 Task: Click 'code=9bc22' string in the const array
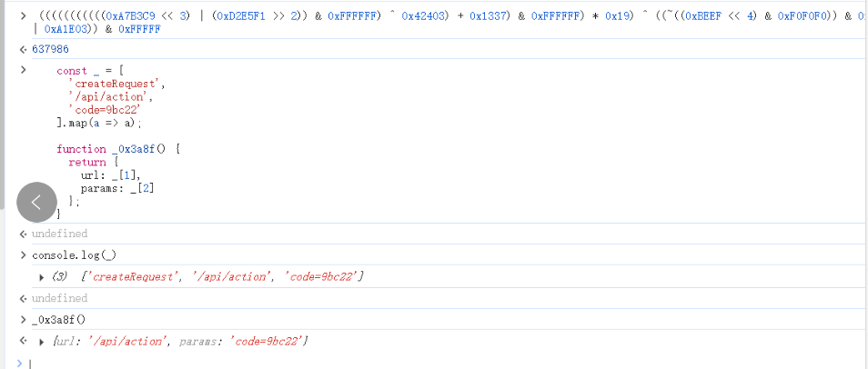coord(104,110)
